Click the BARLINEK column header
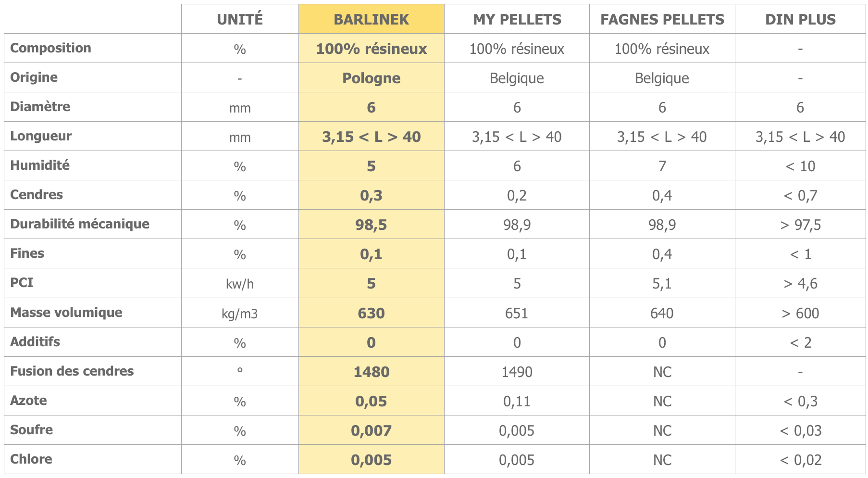Image resolution: width=868 pixels, height=478 pixels. coord(371,19)
